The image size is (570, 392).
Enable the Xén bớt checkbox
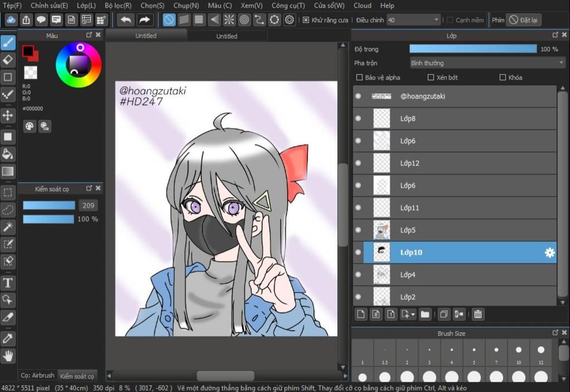(x=431, y=77)
